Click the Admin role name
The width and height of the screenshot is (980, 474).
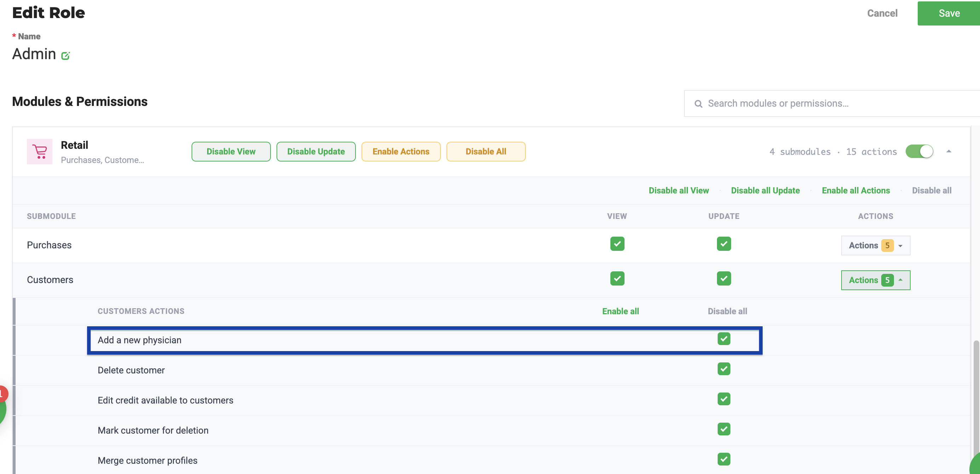(x=34, y=54)
